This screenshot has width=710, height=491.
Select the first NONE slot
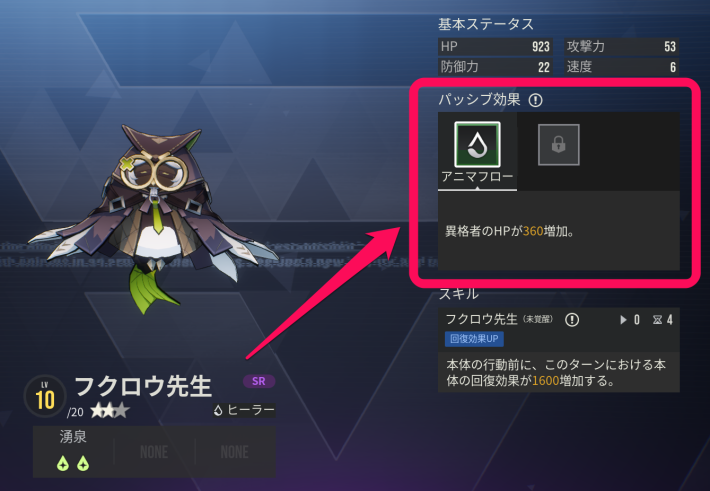pyautogui.click(x=154, y=452)
